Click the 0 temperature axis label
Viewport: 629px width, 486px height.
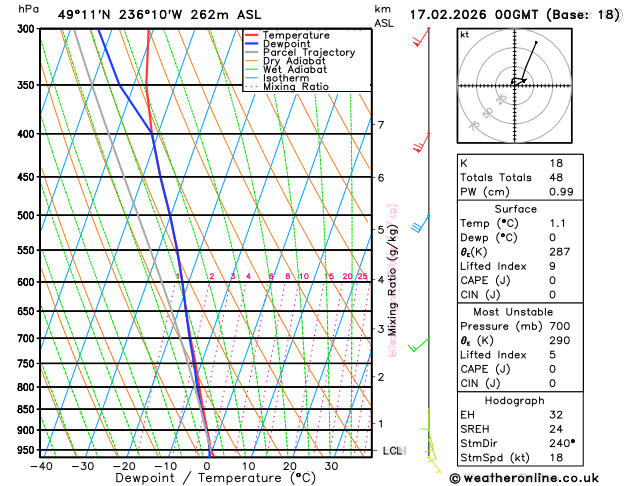coord(207,466)
